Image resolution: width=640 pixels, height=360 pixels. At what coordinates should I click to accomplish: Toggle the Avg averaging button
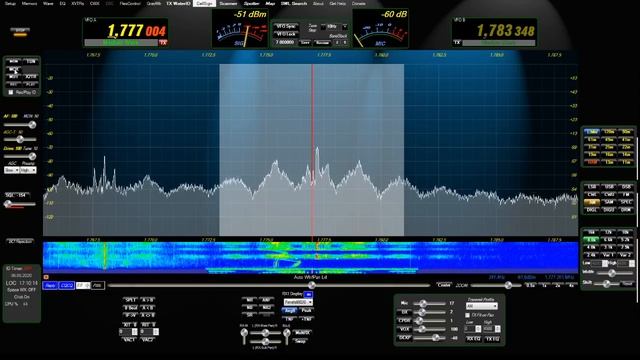[289, 311]
